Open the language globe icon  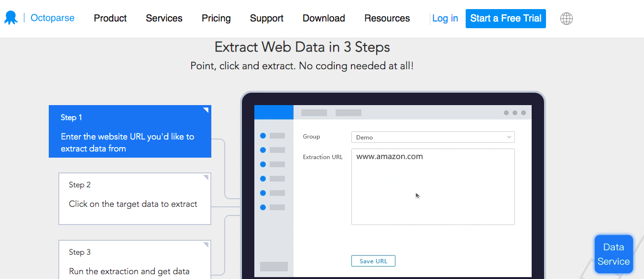pos(567,19)
